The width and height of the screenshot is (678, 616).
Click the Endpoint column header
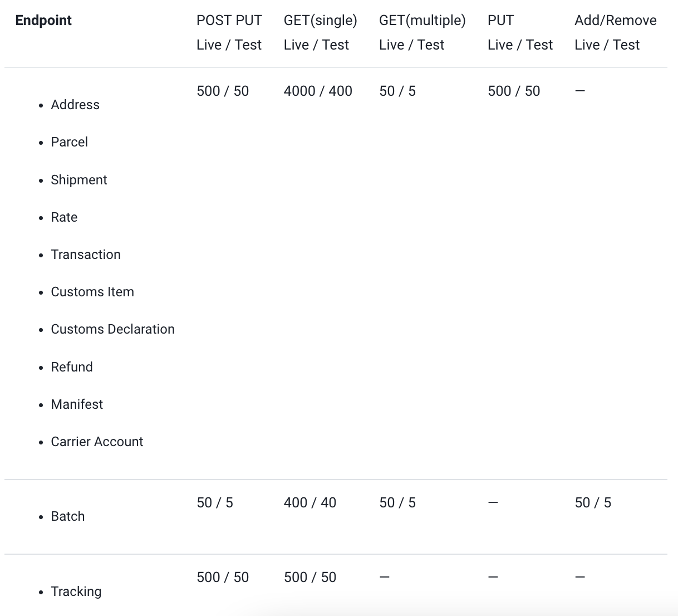pyautogui.click(x=43, y=21)
